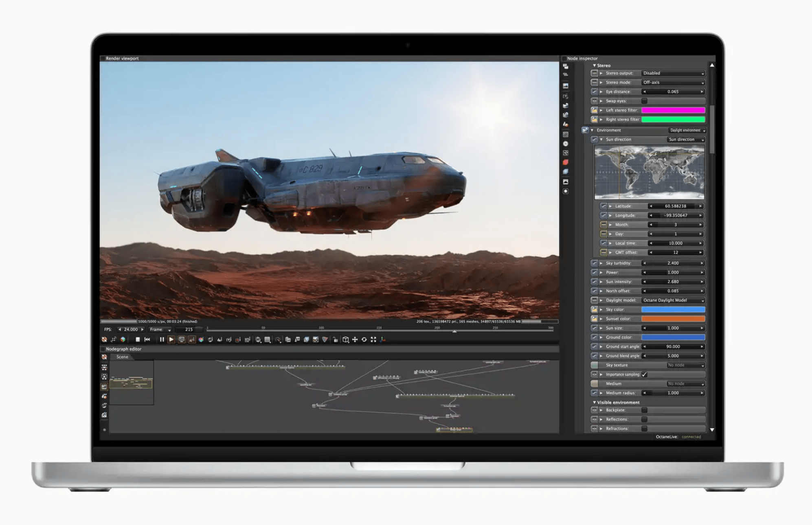
Task: Decrease Month with its left arrow
Action: tap(651, 225)
